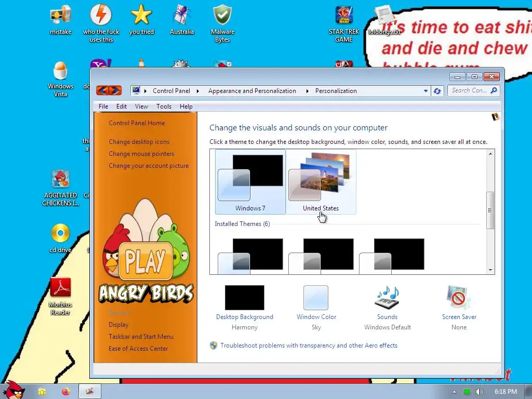Open the STAR TREK GAME icon
The image size is (532, 399).
point(344,24)
